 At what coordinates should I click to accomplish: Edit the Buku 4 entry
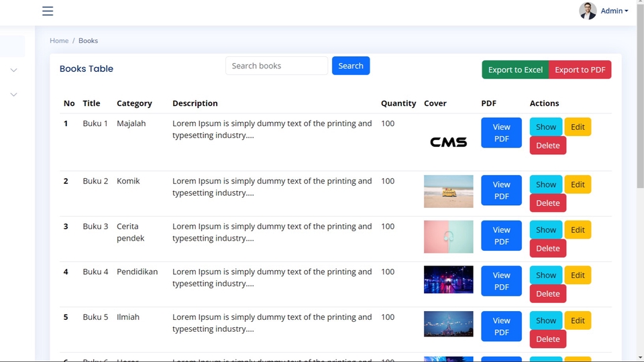(578, 275)
